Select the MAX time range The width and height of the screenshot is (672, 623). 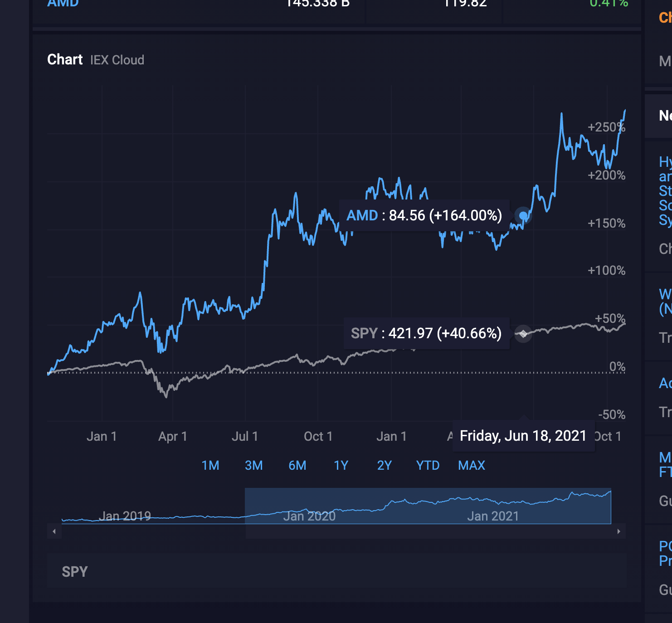pos(471,465)
